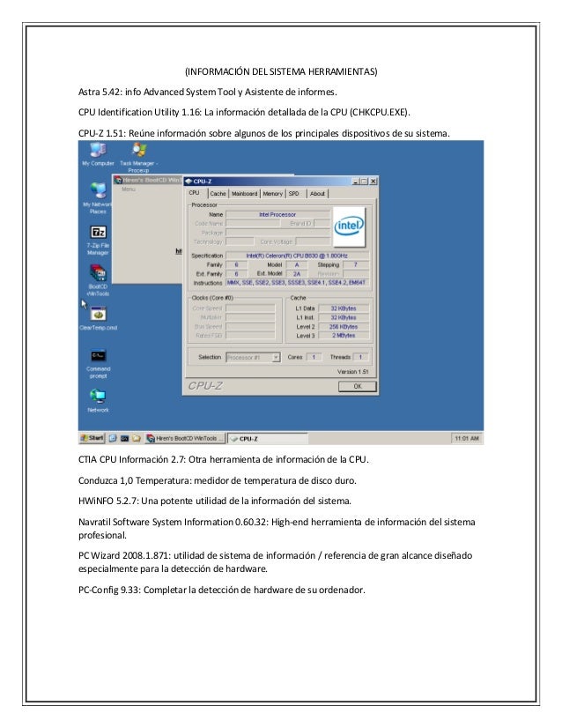Click the Level 3 value 2 MBytes
The width and height of the screenshot is (562, 728).
pos(344,336)
